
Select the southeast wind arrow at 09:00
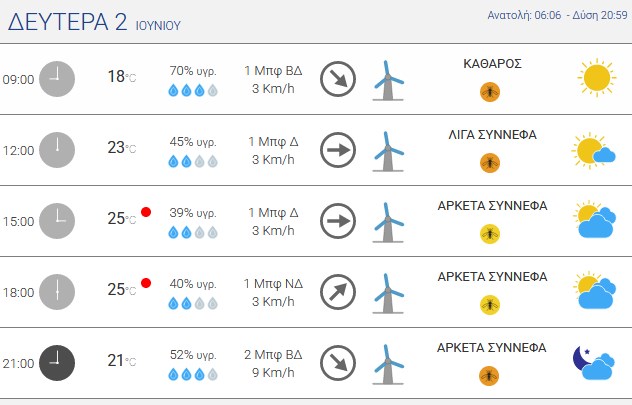[338, 79]
